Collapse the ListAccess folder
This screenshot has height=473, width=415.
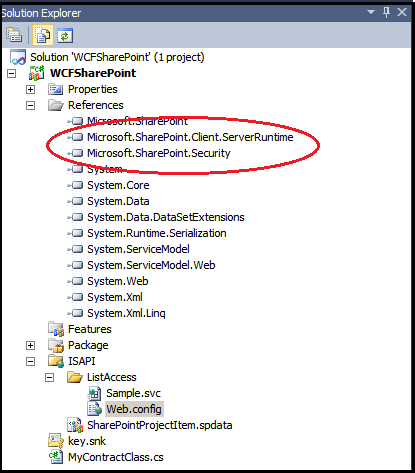click(x=49, y=377)
